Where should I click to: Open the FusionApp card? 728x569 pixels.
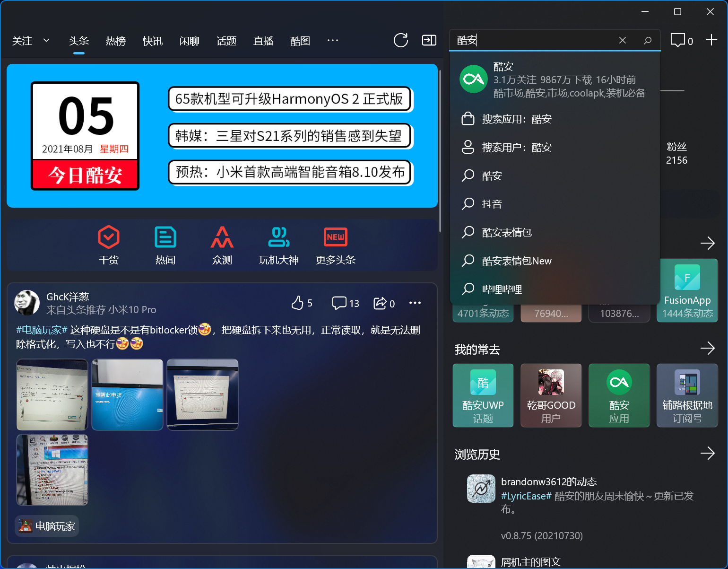[x=687, y=290]
